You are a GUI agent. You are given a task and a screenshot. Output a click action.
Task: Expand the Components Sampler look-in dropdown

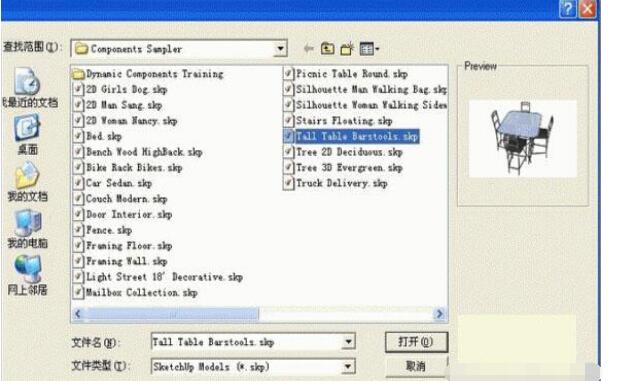click(280, 49)
